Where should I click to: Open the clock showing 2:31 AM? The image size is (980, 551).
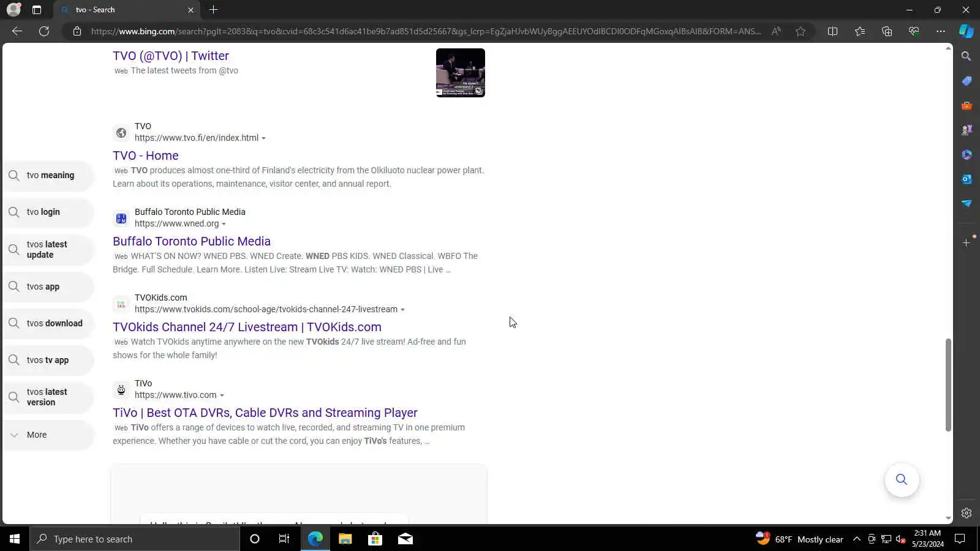coord(927,539)
